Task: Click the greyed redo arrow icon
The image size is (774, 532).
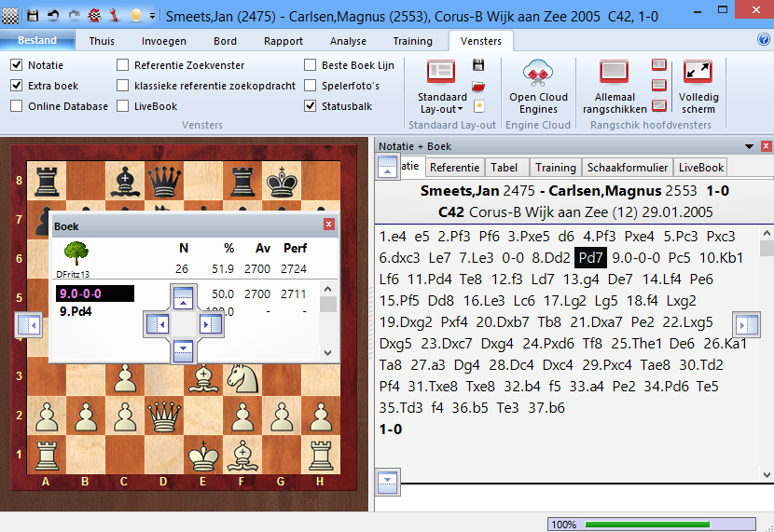Action: click(x=74, y=16)
